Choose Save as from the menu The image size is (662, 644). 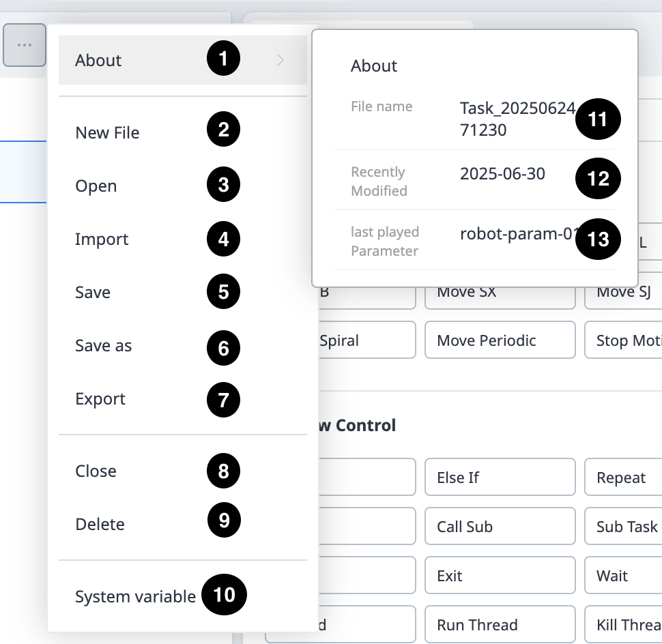click(103, 346)
